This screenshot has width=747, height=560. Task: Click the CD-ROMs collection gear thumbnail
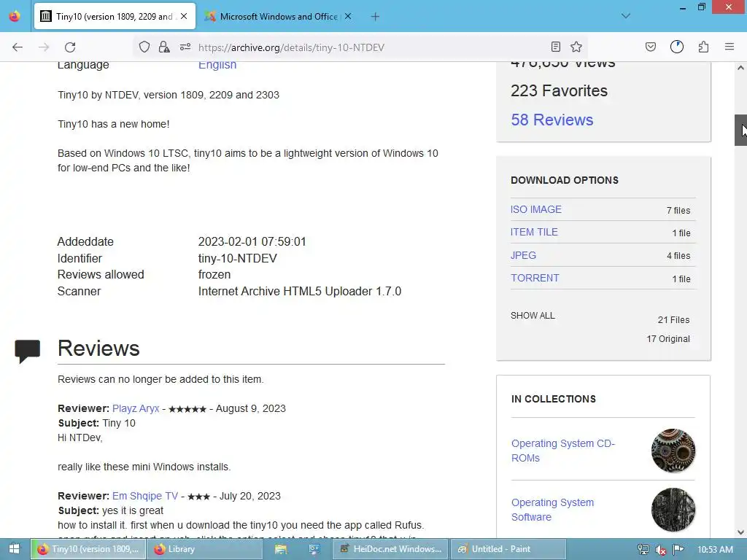point(673,451)
